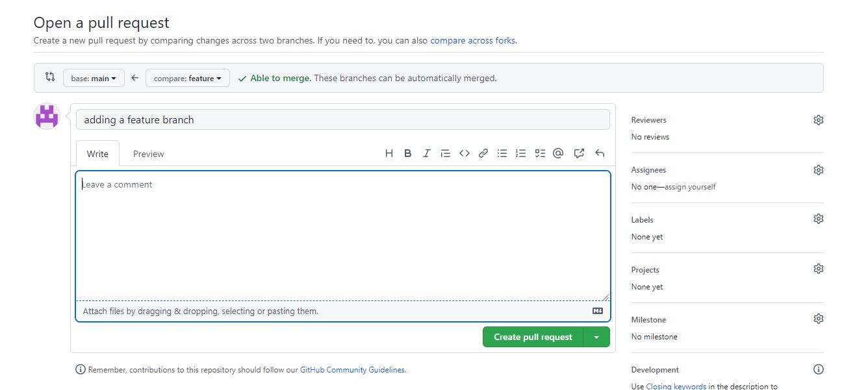Open the Reviewers gear settings
This screenshot has width=868, height=390.
(819, 120)
